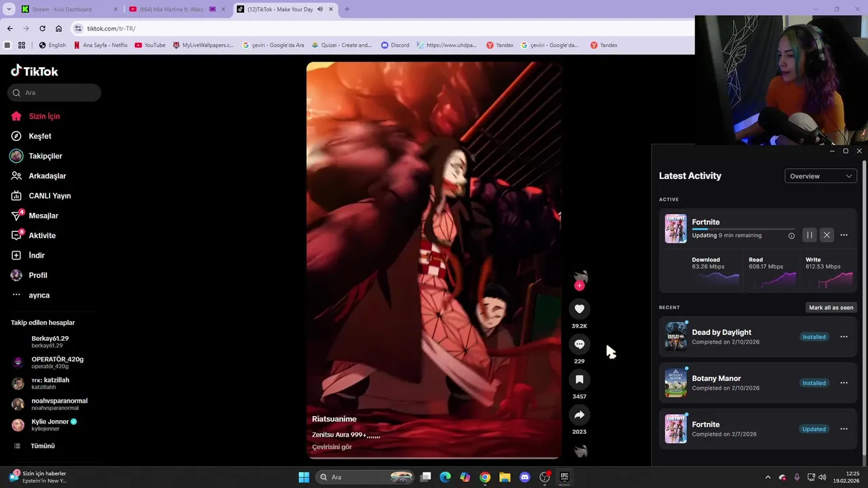The height and width of the screenshot is (488, 868).
Task: Click the Fortnite update progress bar
Action: coord(743,230)
